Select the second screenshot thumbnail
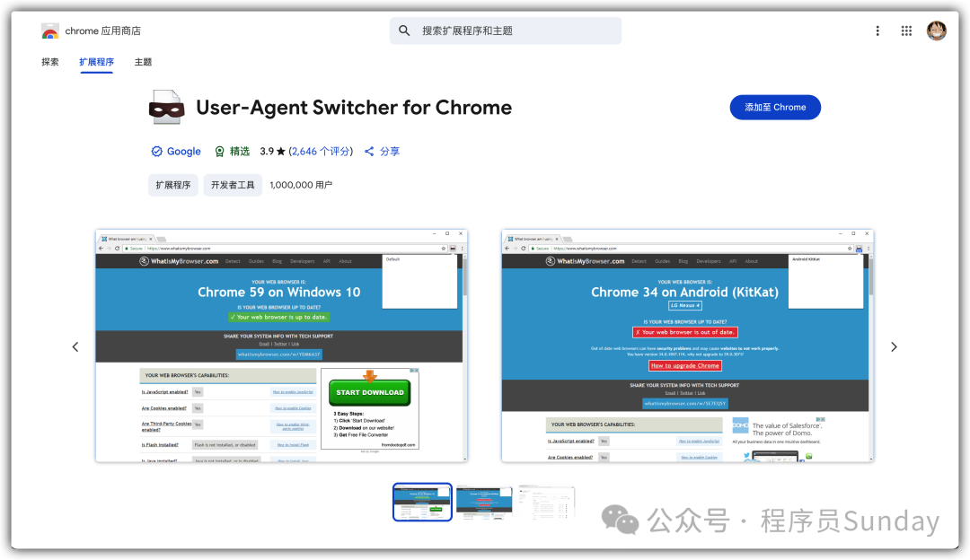Image resolution: width=970 pixels, height=560 pixels. [x=485, y=502]
